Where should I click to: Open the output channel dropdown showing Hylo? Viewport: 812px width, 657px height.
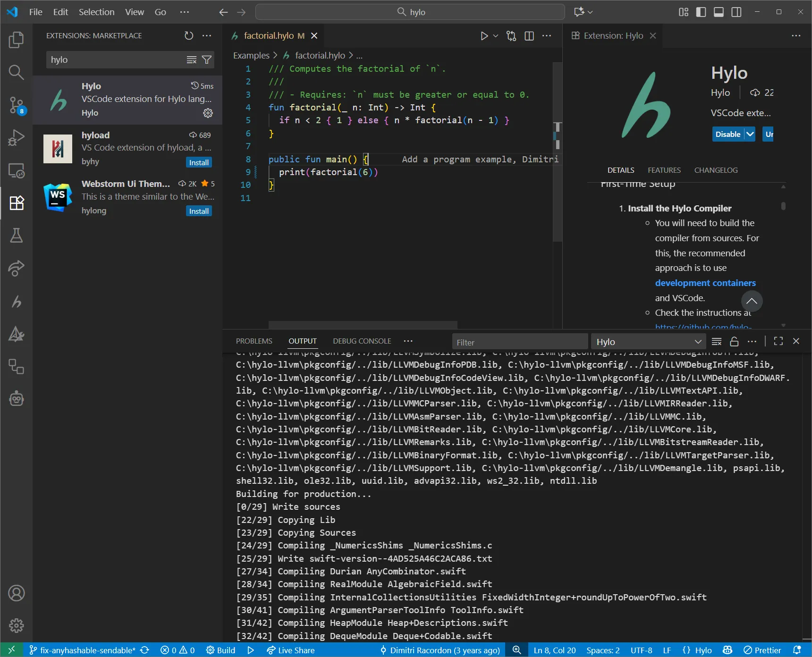[648, 341]
